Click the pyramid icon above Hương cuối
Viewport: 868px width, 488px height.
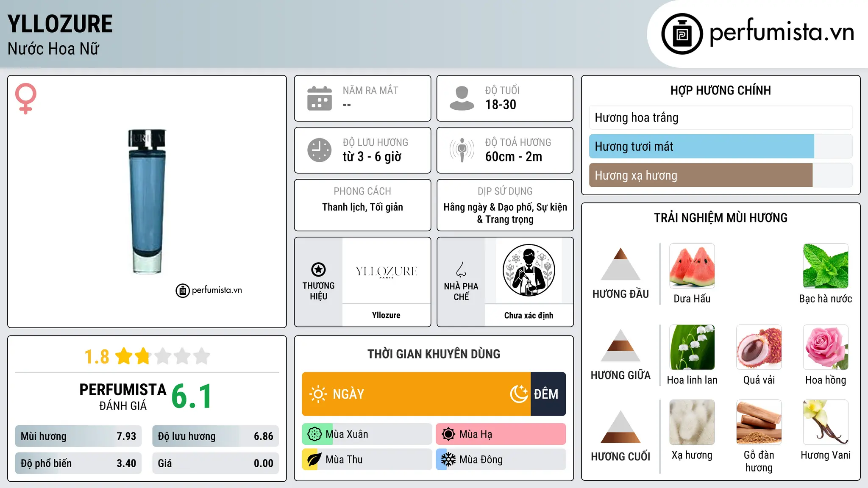click(x=620, y=427)
